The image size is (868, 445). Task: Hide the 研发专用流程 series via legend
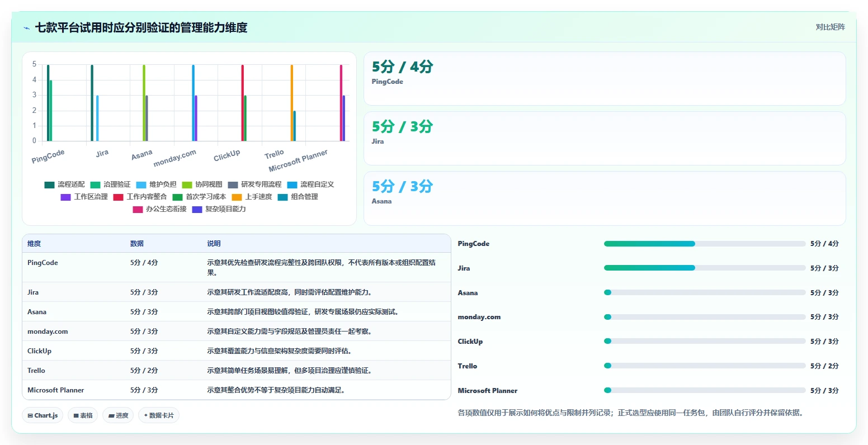point(255,184)
